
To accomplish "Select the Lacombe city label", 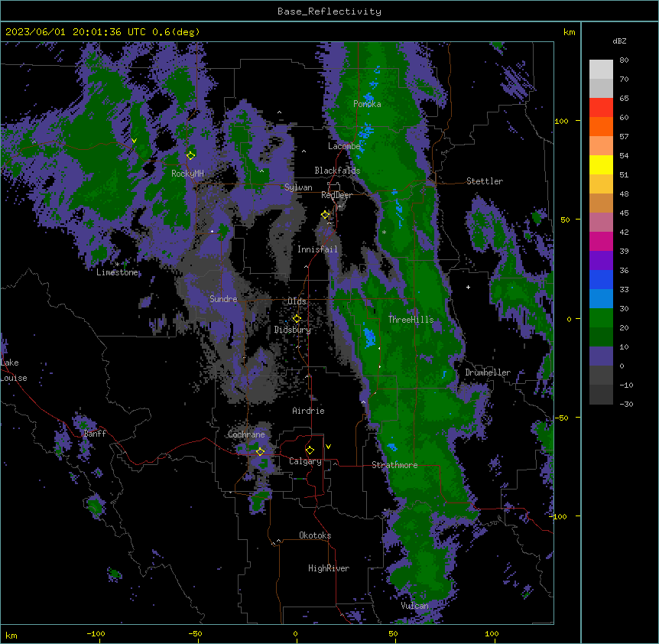I will tap(344, 146).
